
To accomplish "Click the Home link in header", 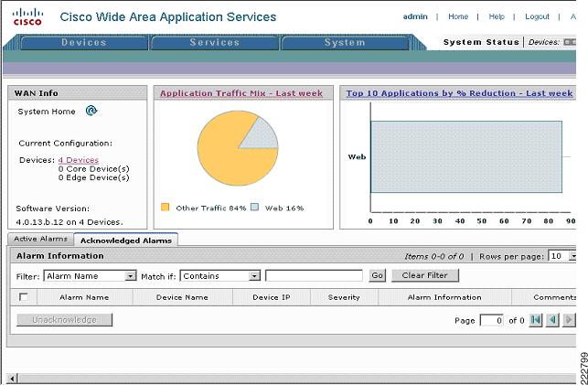I will coord(458,16).
